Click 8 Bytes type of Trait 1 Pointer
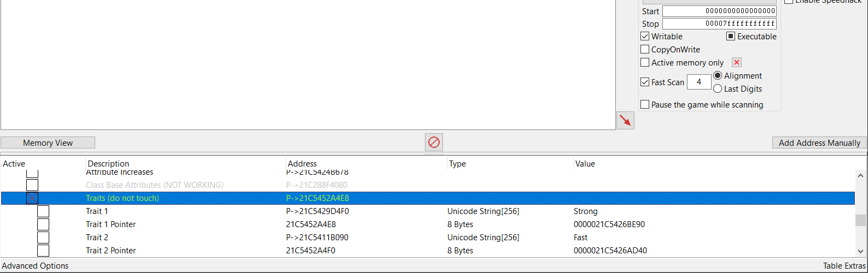This screenshot has height=273, width=868. click(460, 224)
